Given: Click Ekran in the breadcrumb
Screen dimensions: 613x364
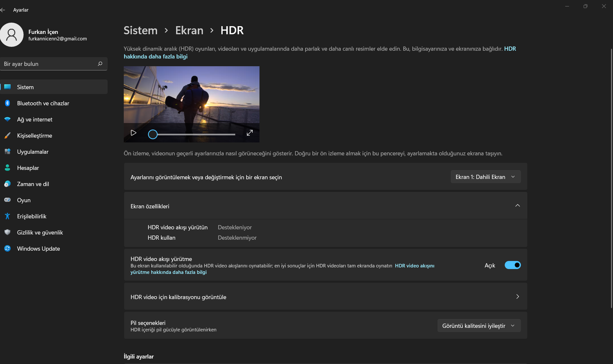Looking at the screenshot, I should point(189,30).
